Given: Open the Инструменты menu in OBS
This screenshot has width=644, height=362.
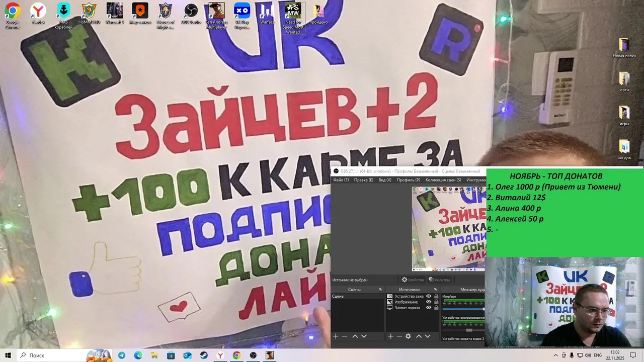Looking at the screenshot, I should (x=476, y=180).
